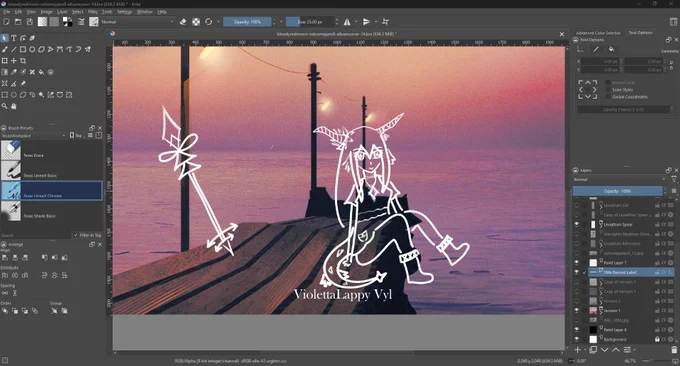Uncheck the Filter in Tag checkbox
The image size is (680, 366).
pos(76,235)
